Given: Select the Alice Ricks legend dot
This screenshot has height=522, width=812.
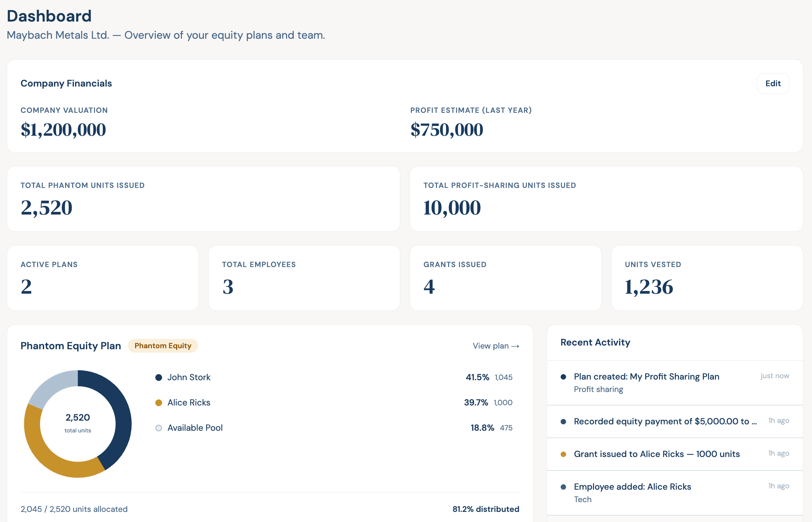Looking at the screenshot, I should tap(158, 403).
